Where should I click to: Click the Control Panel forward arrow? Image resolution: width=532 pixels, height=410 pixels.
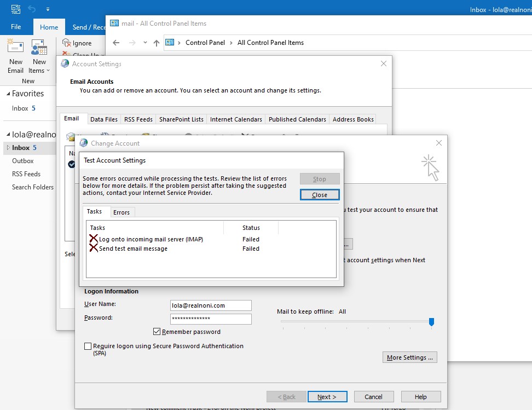[x=132, y=43]
